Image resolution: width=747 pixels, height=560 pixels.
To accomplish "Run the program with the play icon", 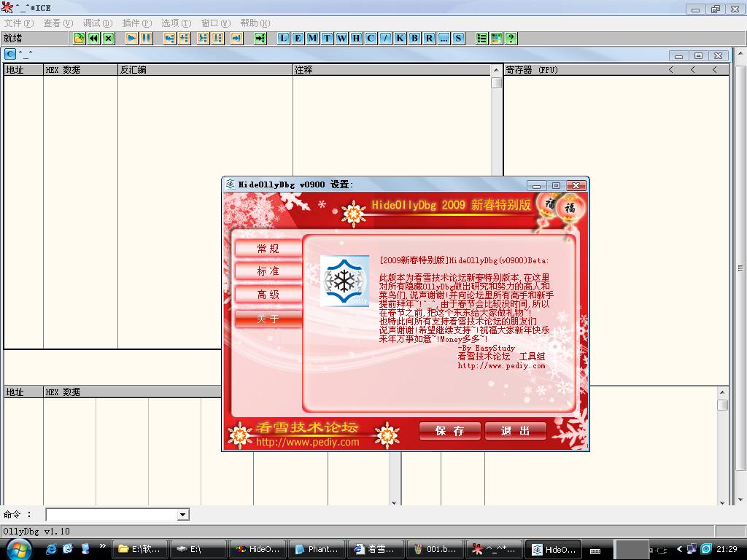I will (132, 39).
